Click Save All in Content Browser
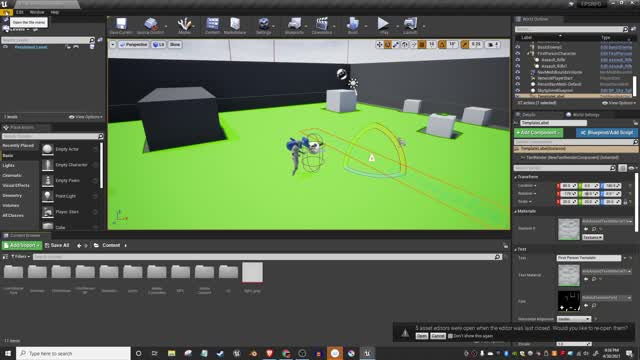This screenshot has height=360, width=640. (x=57, y=245)
